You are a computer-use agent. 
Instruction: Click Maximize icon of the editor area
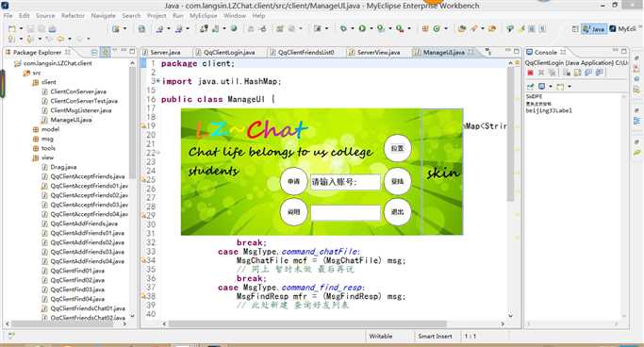click(x=517, y=51)
